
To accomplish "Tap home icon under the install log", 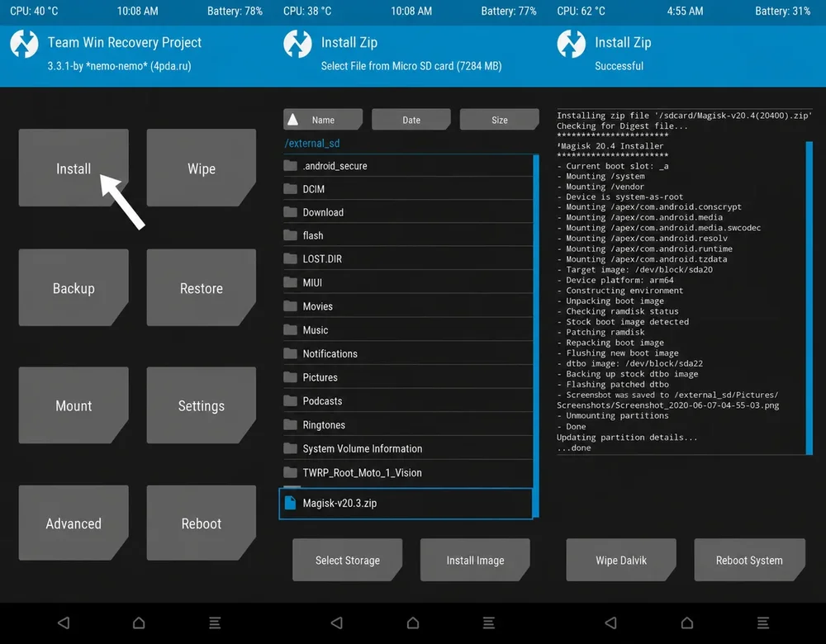I will (687, 623).
